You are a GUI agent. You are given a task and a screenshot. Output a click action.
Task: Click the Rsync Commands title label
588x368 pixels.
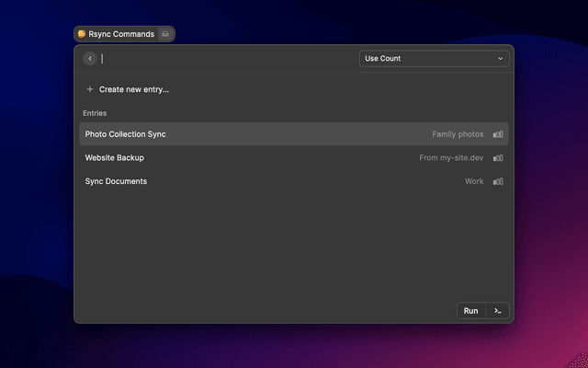click(121, 34)
